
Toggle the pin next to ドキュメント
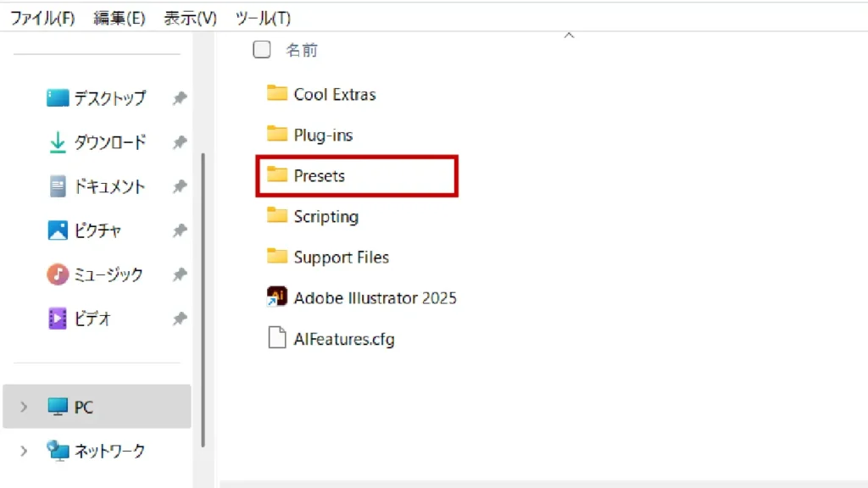coord(179,186)
